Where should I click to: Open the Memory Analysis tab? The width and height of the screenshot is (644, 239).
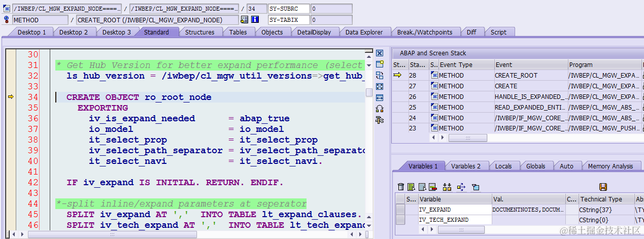[x=611, y=166]
